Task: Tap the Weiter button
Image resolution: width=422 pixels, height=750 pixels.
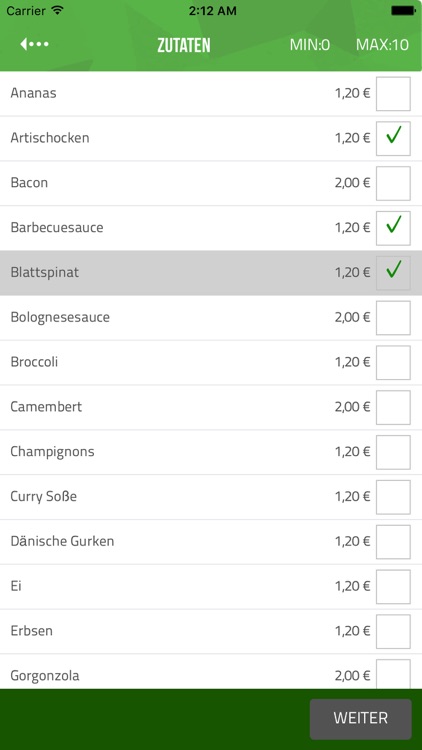Action: pos(361,719)
